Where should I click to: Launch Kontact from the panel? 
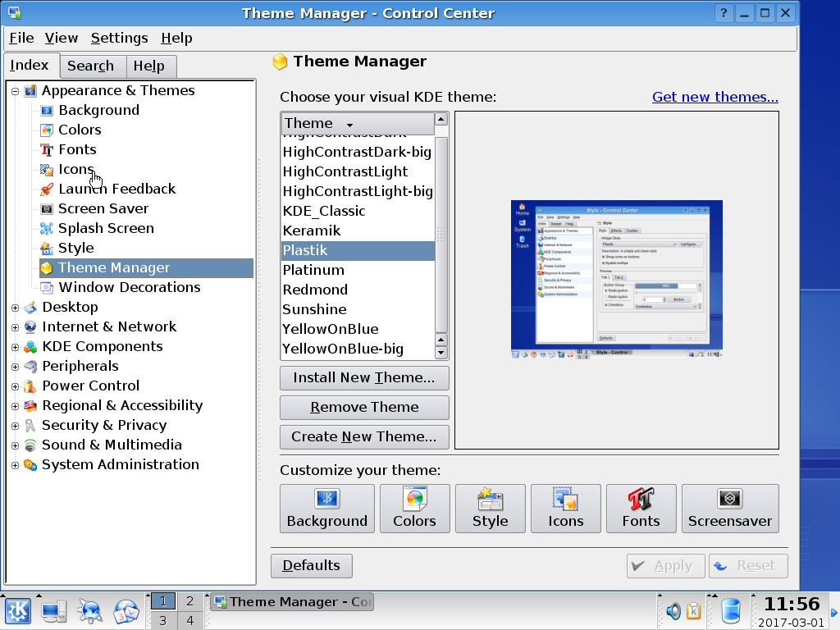pos(126,611)
